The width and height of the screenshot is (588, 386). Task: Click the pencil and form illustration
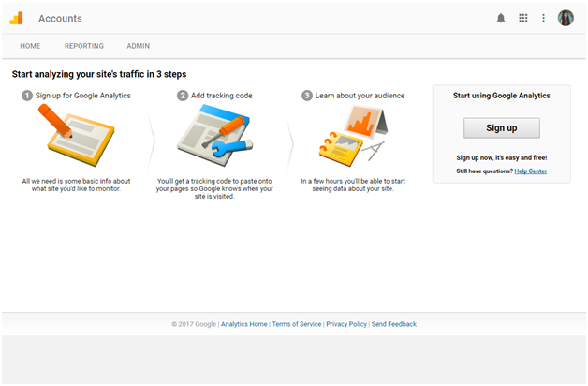point(77,135)
